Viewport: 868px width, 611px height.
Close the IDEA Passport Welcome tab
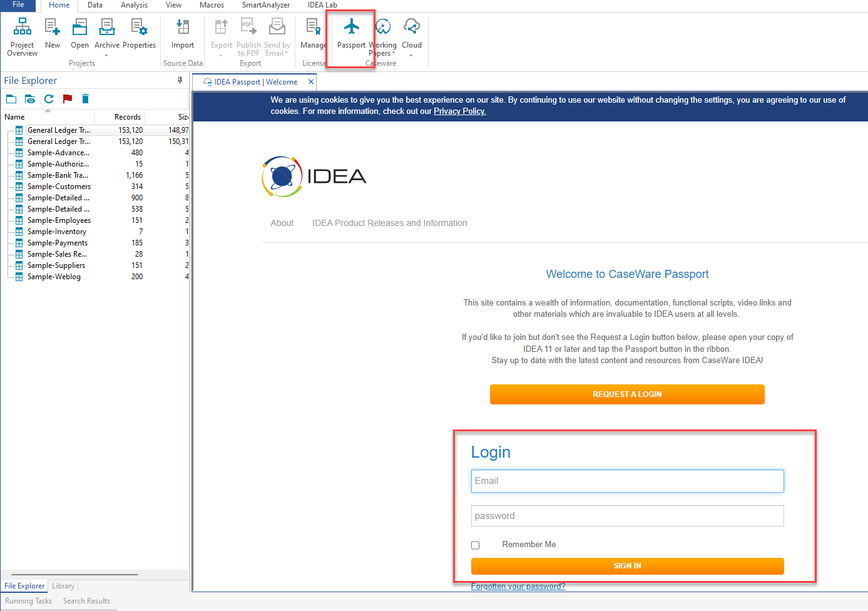click(311, 82)
